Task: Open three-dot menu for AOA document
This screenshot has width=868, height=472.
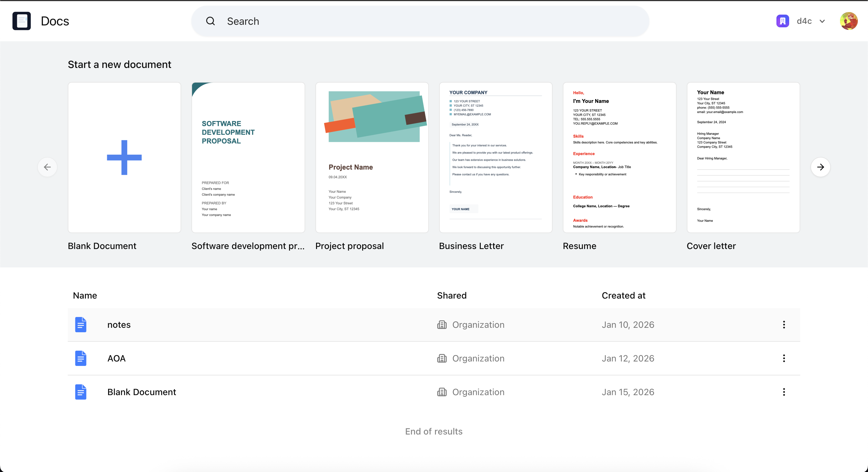Action: pos(784,358)
